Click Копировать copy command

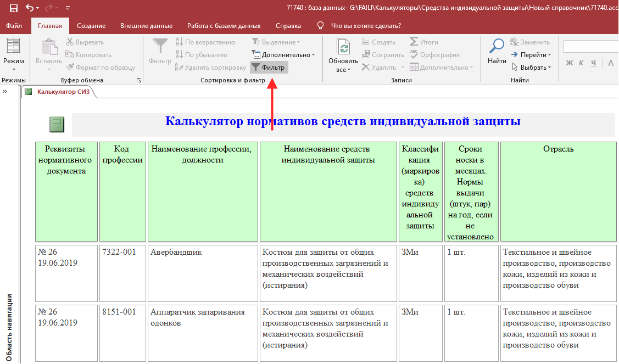88,54
